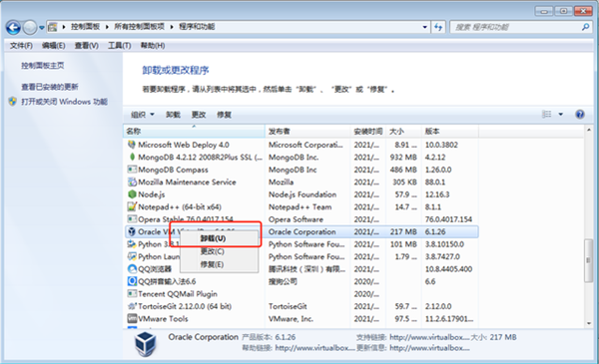Click the Python 3.8 program icon

pyautogui.click(x=132, y=244)
